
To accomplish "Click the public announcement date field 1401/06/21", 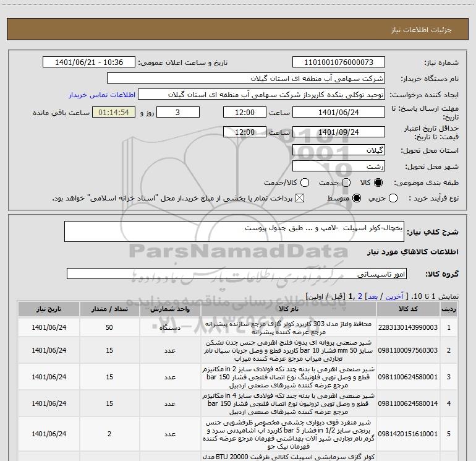I will point(89,62).
